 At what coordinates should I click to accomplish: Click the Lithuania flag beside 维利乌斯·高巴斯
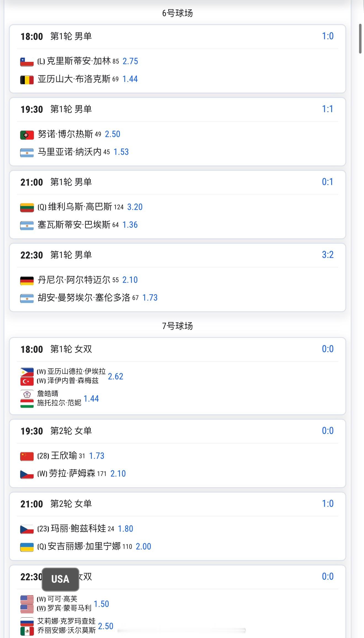[x=27, y=207]
